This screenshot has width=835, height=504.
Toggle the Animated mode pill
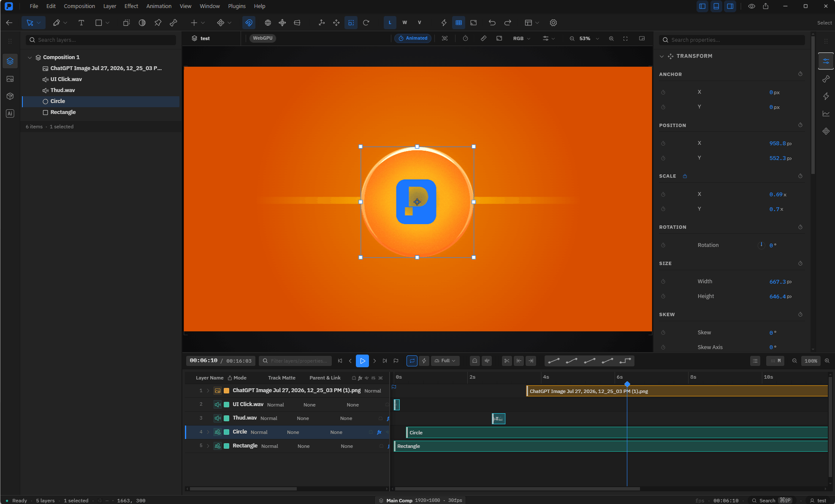[413, 38]
